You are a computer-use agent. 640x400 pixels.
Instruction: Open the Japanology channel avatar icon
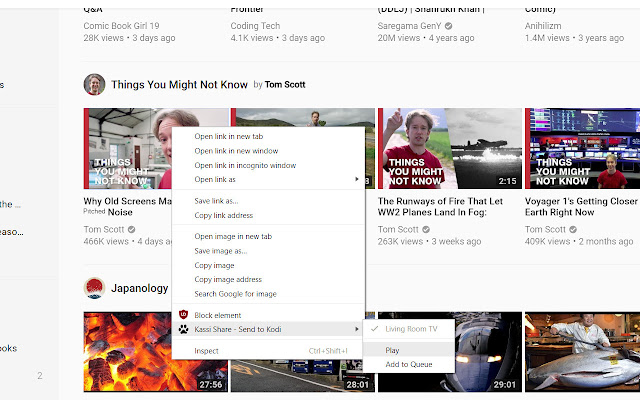[94, 288]
